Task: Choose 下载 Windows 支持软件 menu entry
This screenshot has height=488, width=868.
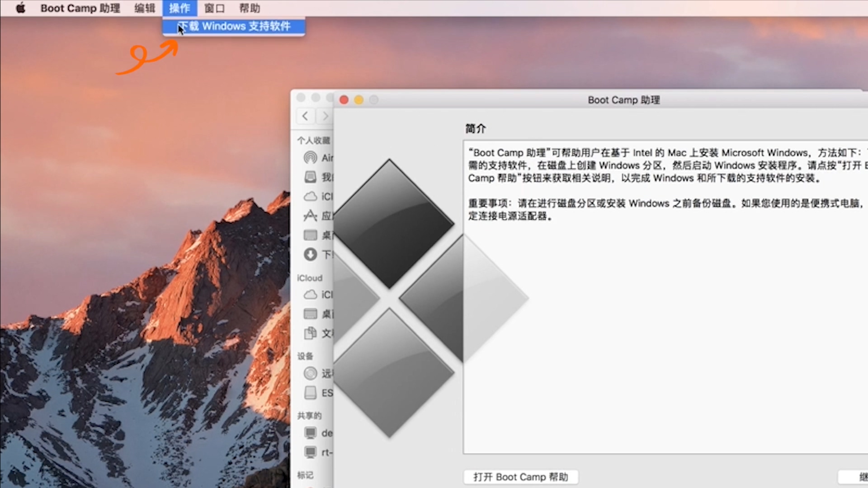Action: click(234, 26)
